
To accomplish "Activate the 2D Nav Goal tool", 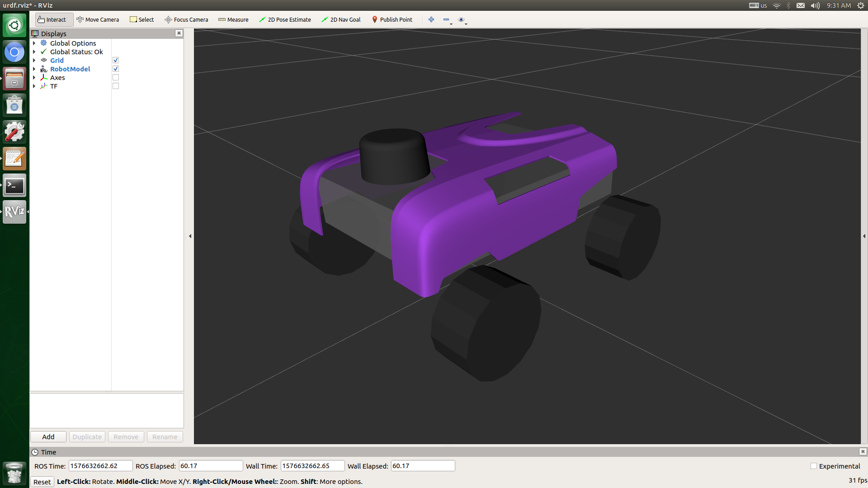I will (341, 19).
